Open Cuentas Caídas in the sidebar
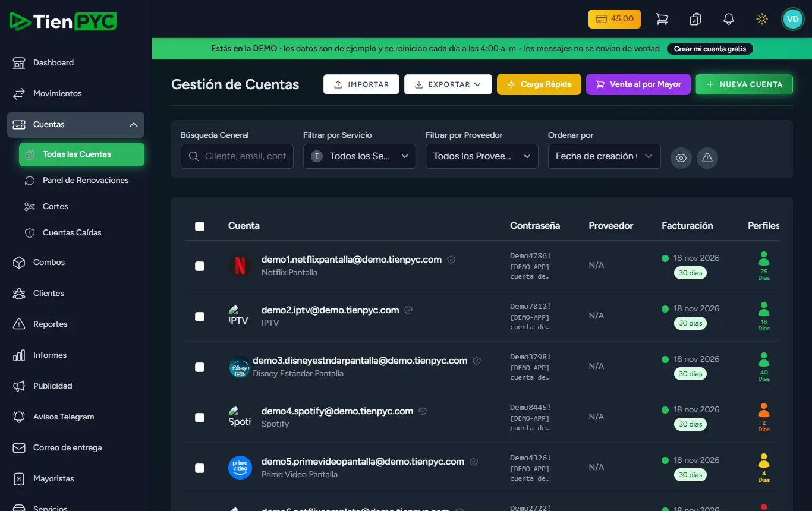The width and height of the screenshot is (812, 511). tap(81, 233)
